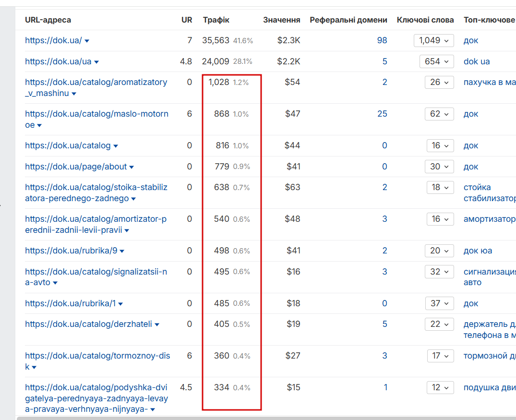Sort by Реферальні домени column header

(348, 20)
